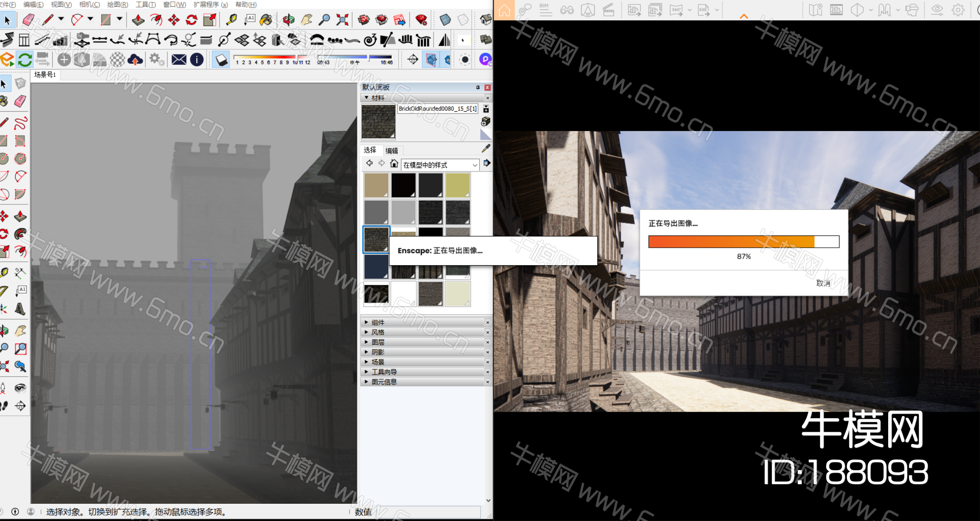This screenshot has height=521, width=980.
Task: Open the 相机(C) menu
Action: tap(89, 5)
